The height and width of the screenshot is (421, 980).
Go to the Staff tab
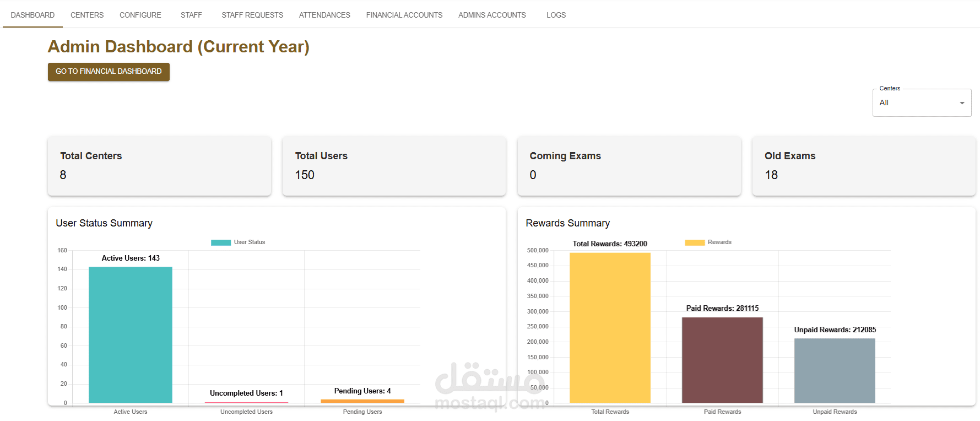tap(191, 15)
